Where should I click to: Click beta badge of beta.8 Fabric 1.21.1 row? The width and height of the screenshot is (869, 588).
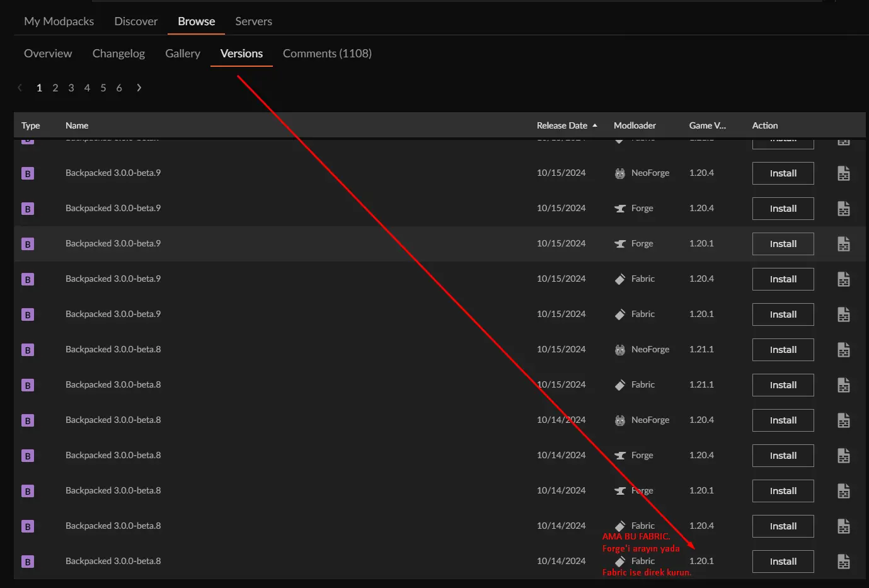28,385
